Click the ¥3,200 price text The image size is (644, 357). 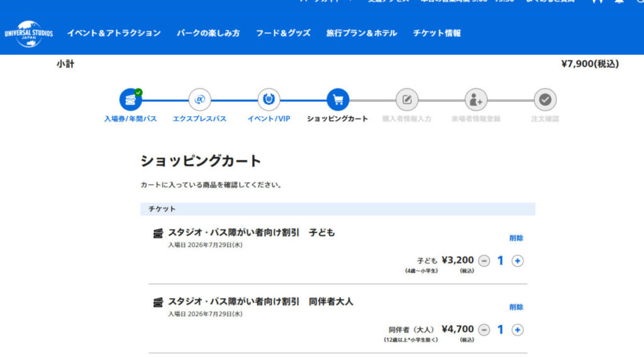click(458, 260)
